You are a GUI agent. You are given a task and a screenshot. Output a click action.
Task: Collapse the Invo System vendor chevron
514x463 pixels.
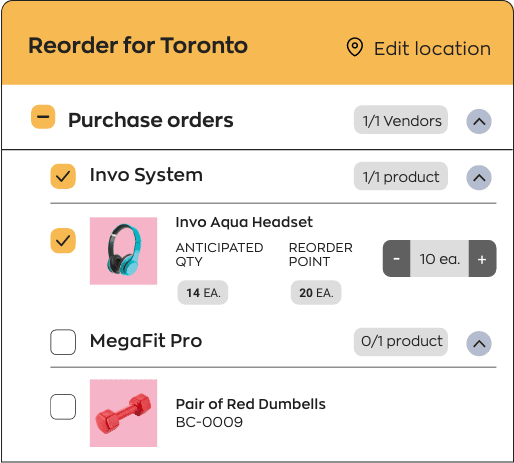click(x=479, y=178)
